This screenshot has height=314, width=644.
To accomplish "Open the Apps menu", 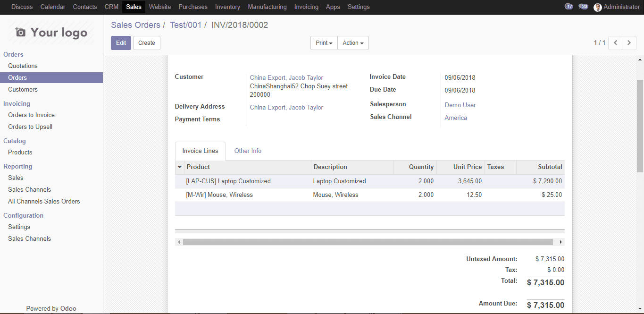I will [x=333, y=7].
